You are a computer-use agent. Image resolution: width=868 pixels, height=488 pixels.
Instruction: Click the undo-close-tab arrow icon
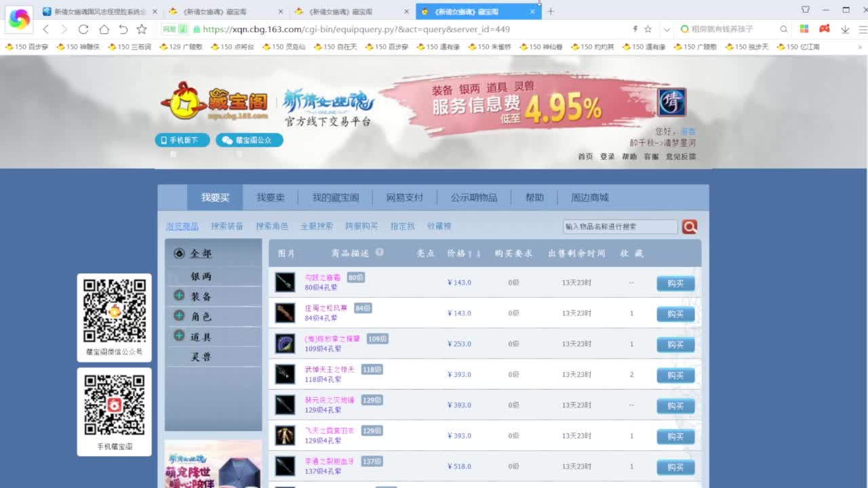(x=123, y=29)
